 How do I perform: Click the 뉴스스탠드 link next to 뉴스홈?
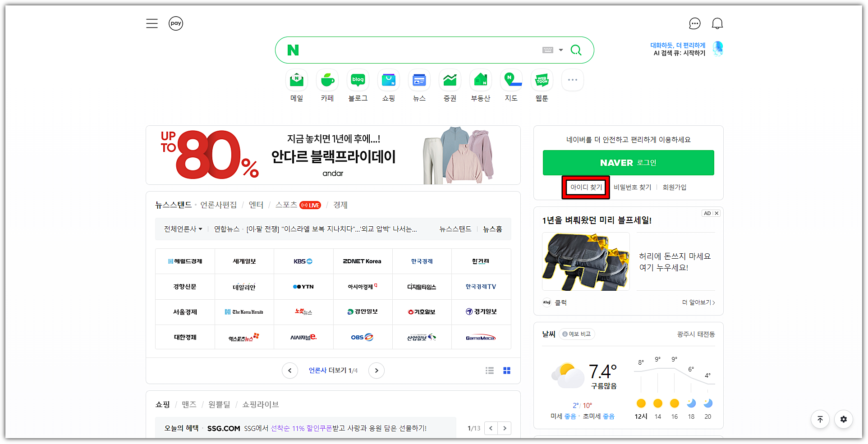coord(455,229)
